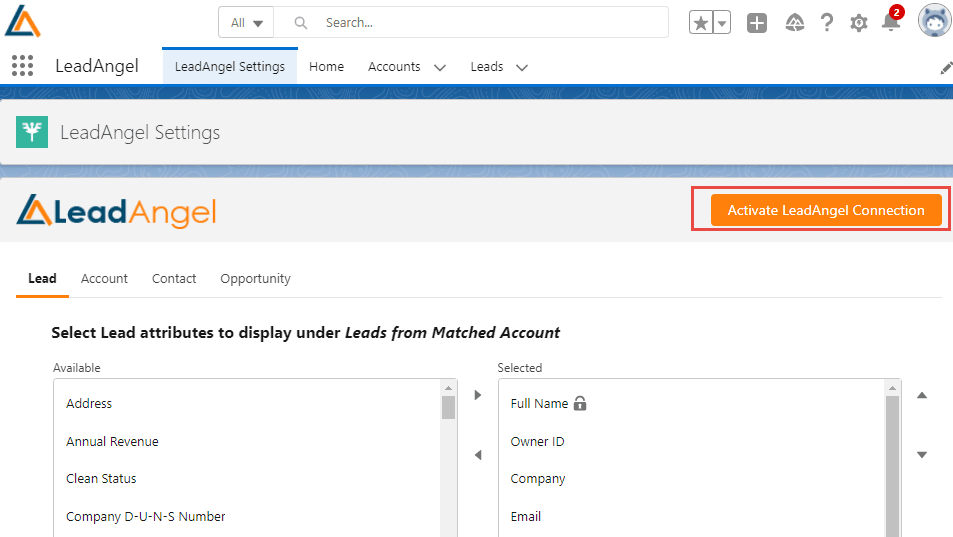Viewport: 953px width, 537px height.
Task: Select Owner ID in the Selected list
Action: 692,442
